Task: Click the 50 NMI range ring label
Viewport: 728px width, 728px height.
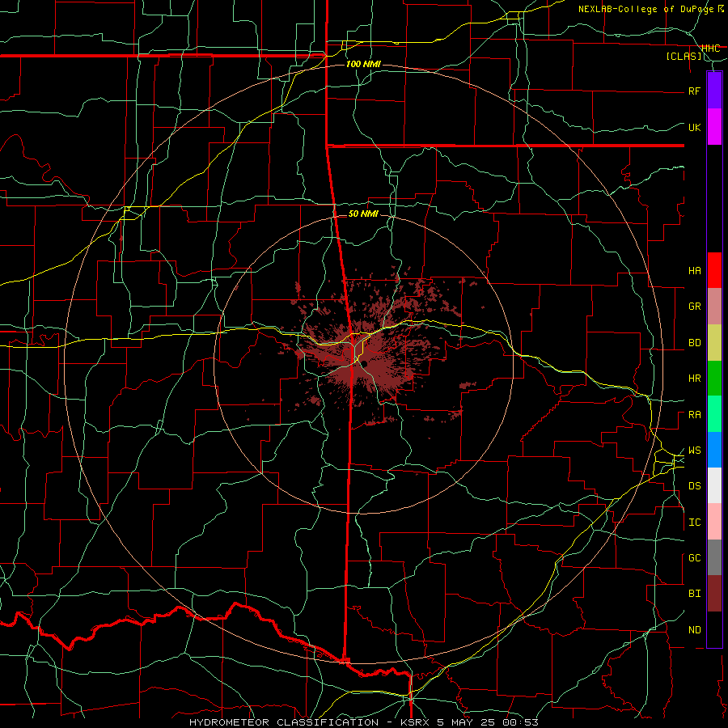Action: coord(363,214)
